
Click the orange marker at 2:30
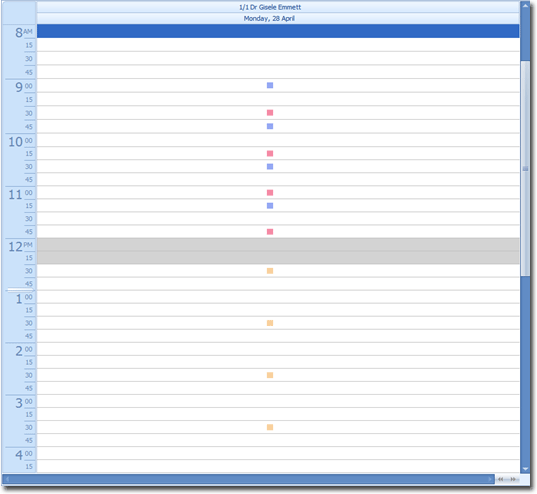(x=270, y=375)
